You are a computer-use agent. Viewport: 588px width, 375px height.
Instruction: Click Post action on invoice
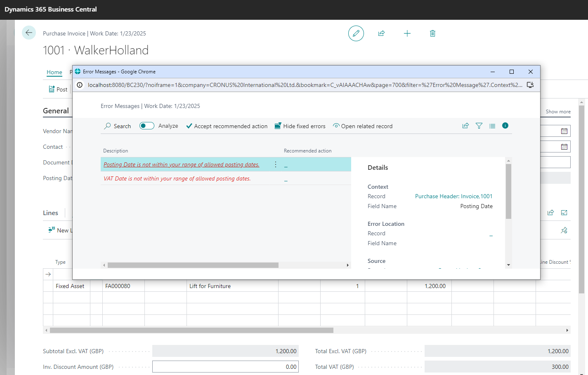[58, 89]
